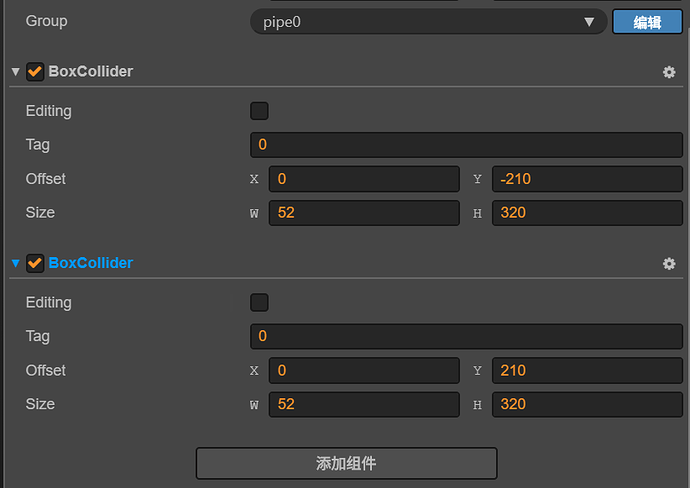690x488 pixels.
Task: Click Offset X field of first BoxCollider
Action: click(x=364, y=179)
